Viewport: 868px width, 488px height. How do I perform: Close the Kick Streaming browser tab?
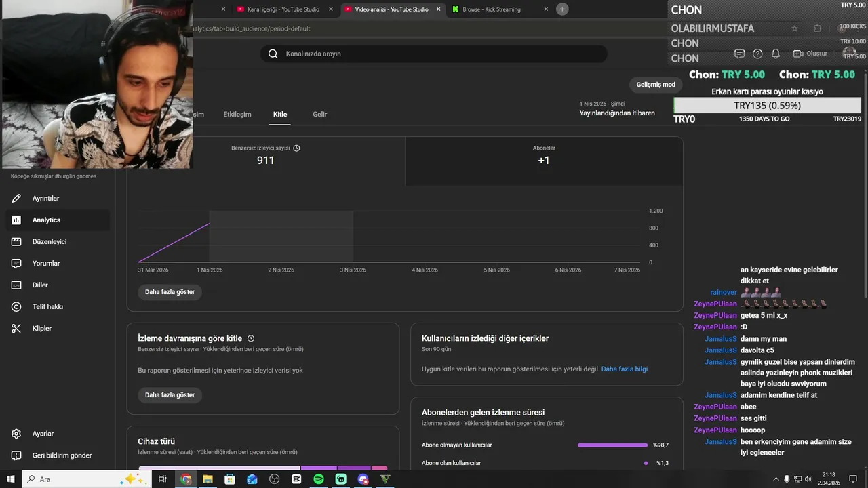(x=546, y=9)
